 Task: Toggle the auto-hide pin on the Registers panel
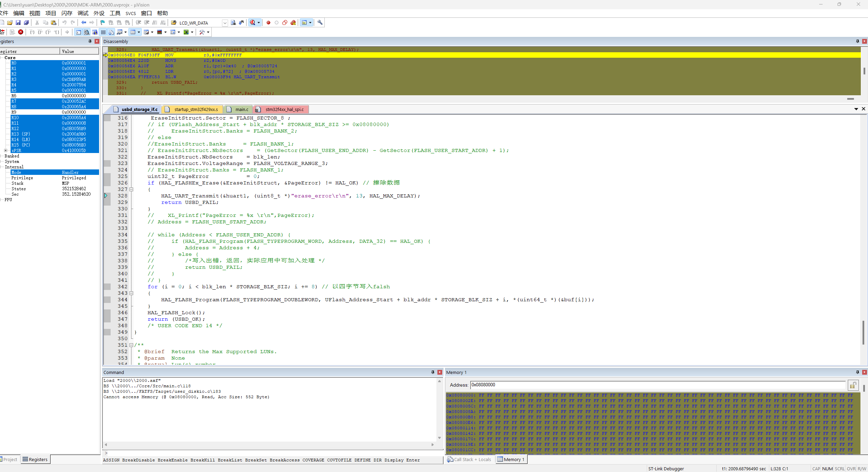(x=90, y=41)
